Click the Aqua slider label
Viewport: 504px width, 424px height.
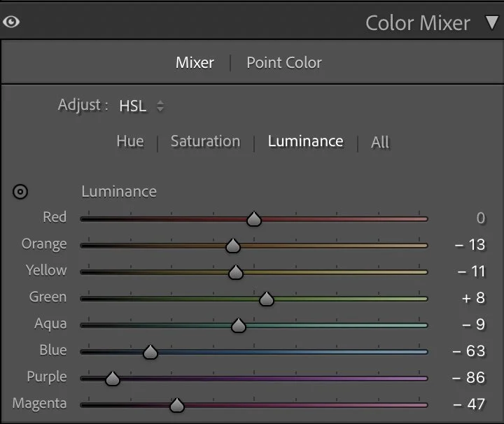(x=50, y=324)
